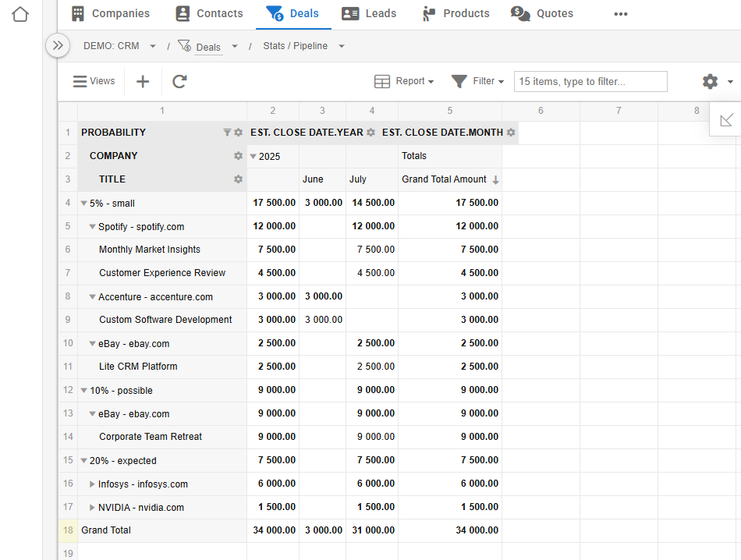Select row number 18 header

68,530
